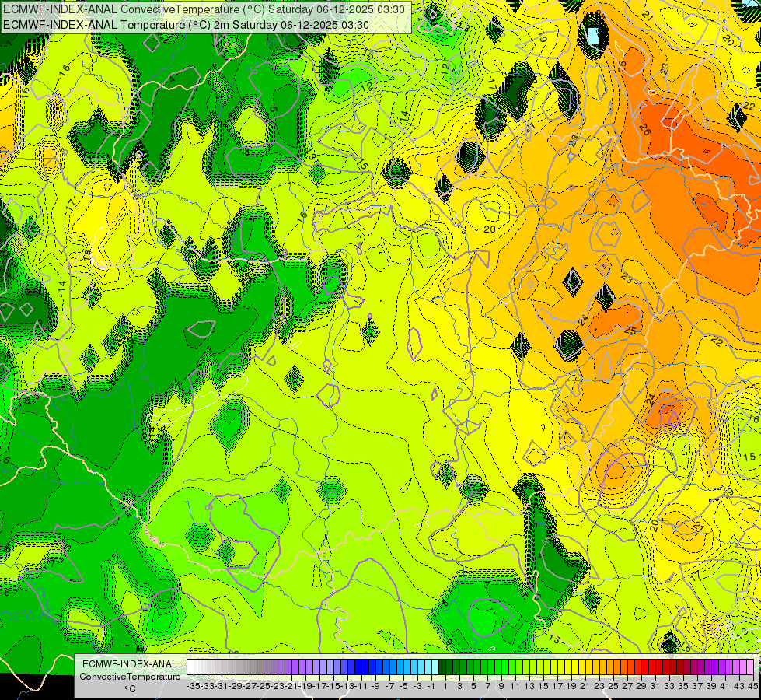
Task: Select legend color box above 39
Action: coord(707,667)
